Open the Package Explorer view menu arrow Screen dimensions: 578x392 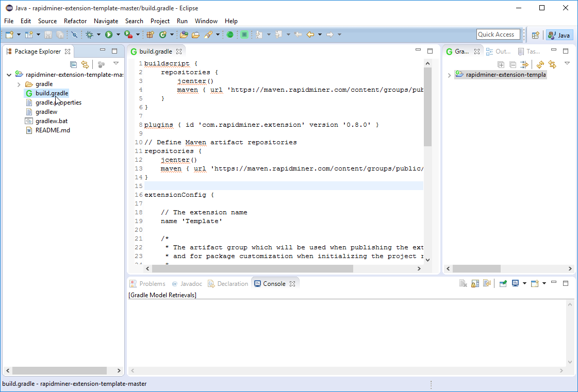tap(116, 64)
